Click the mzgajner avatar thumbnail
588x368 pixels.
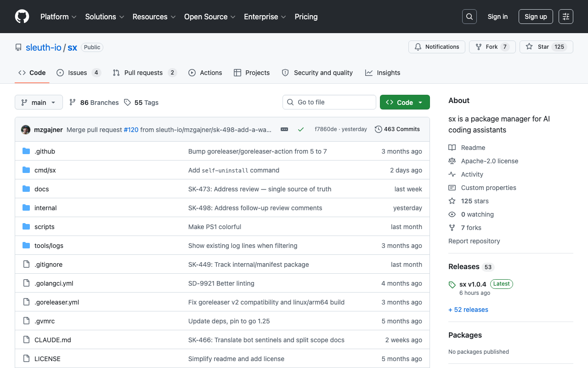26,130
